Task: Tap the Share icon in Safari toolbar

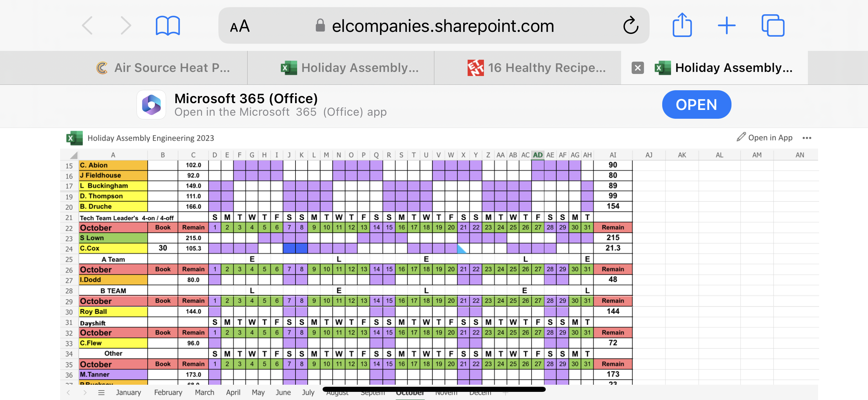Action: [682, 25]
